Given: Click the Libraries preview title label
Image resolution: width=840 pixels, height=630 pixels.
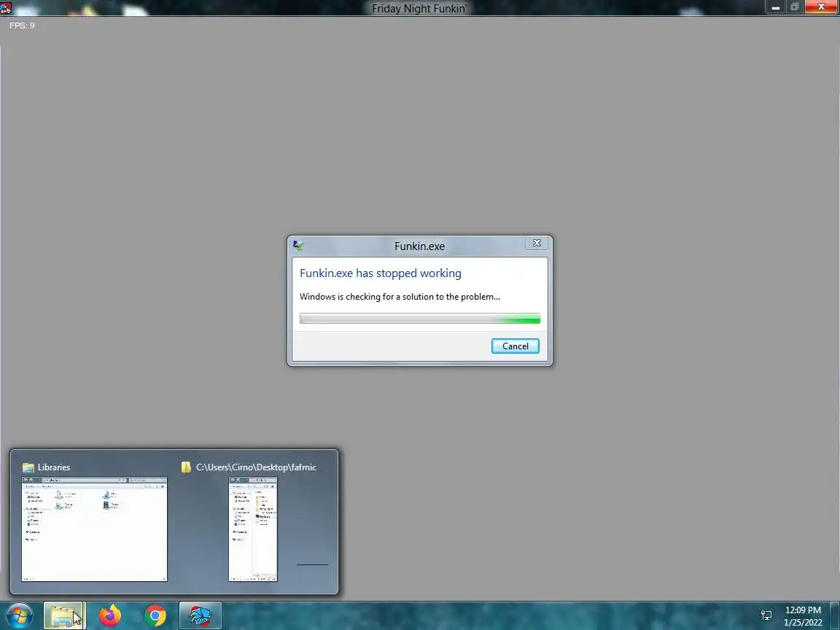Looking at the screenshot, I should [x=53, y=467].
